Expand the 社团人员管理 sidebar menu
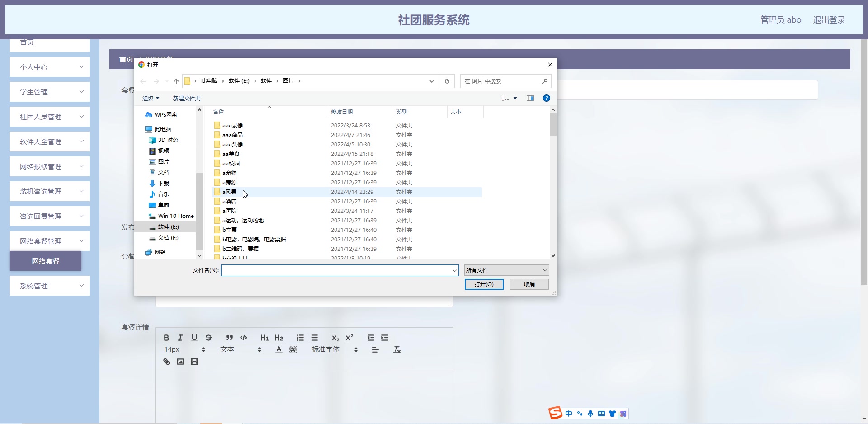 (x=50, y=117)
